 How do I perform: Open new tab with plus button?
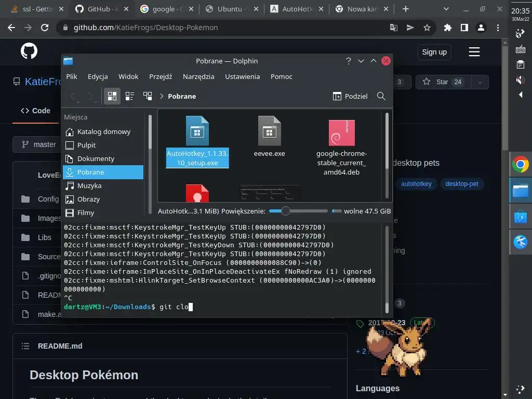click(406, 9)
